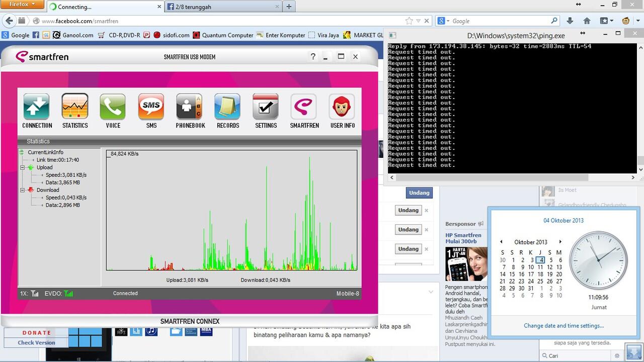Open the Records section
This screenshot has width=644, height=362.
click(228, 111)
